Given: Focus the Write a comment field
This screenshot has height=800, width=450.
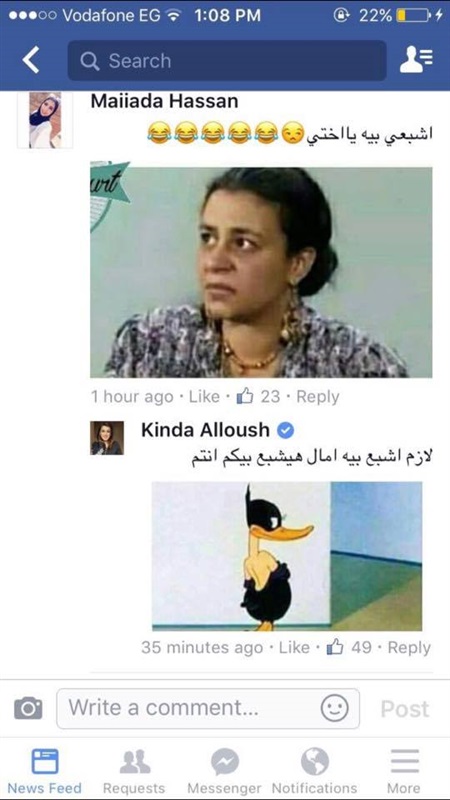Looking at the screenshot, I should [x=208, y=708].
